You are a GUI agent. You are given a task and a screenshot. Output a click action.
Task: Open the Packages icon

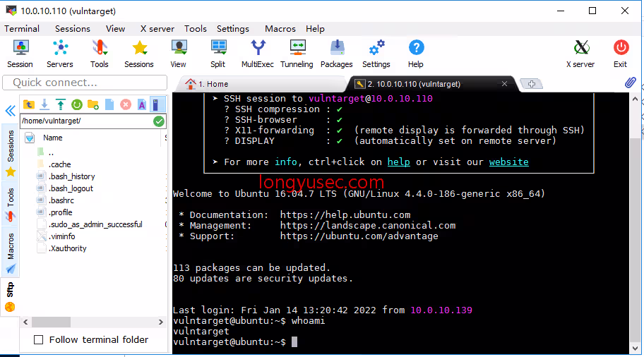pos(337,54)
